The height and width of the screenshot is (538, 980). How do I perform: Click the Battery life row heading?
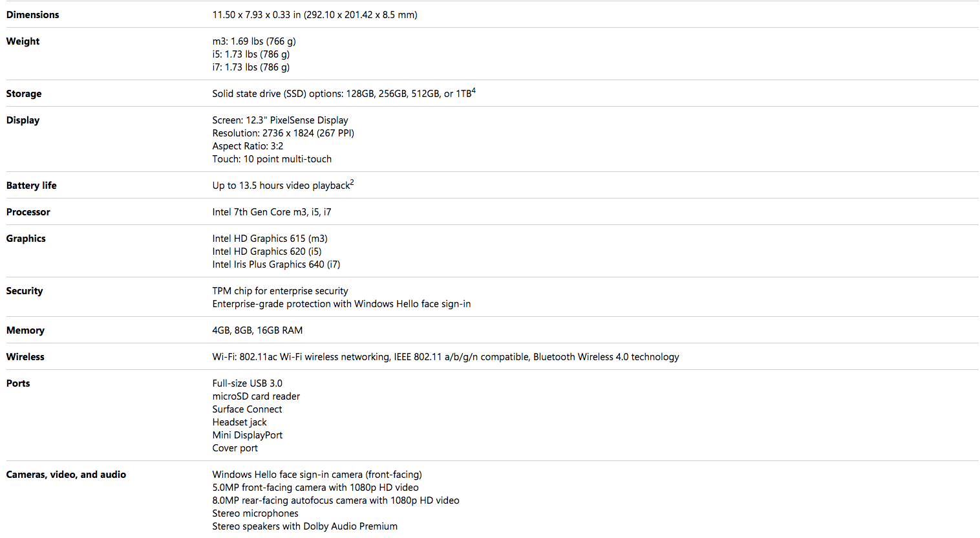tap(31, 186)
